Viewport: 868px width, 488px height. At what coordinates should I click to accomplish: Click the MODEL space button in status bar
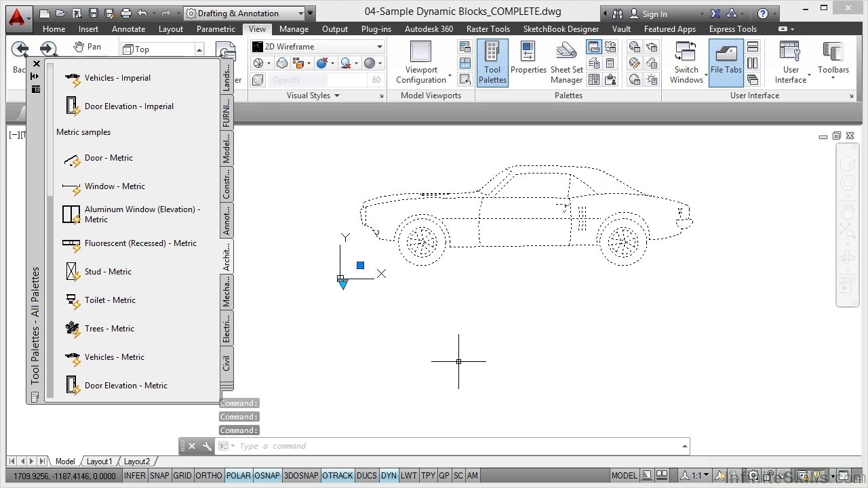pyautogui.click(x=625, y=476)
